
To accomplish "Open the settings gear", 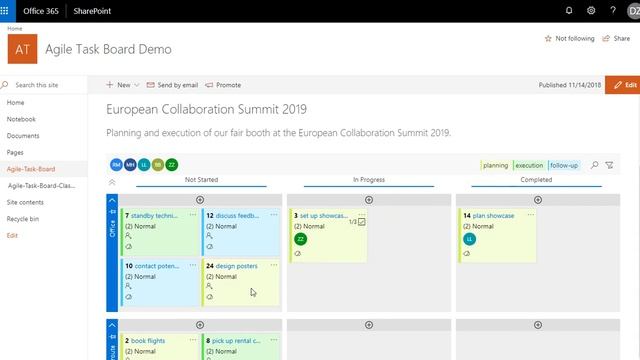I will tap(591, 11).
